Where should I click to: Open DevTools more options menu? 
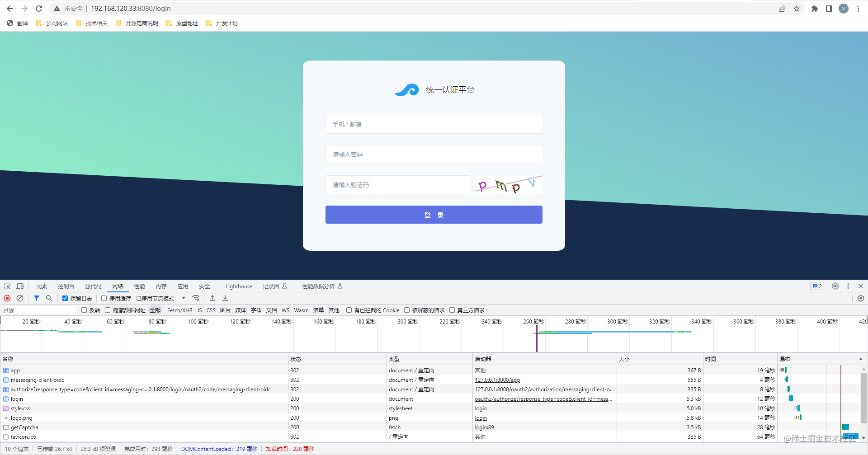pyautogui.click(x=848, y=286)
